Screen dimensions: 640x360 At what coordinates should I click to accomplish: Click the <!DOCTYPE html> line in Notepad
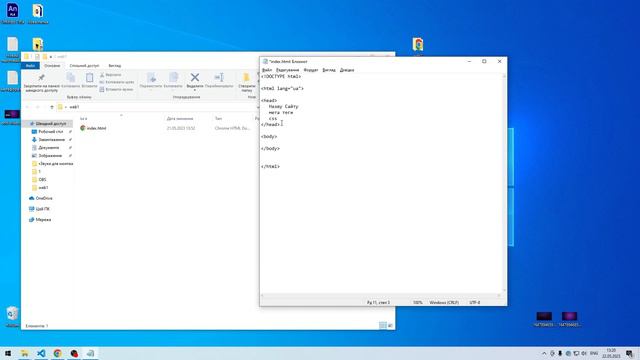(281, 76)
